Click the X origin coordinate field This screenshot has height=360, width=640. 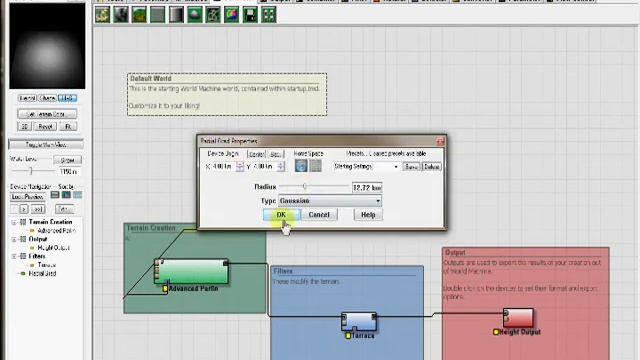[224, 167]
